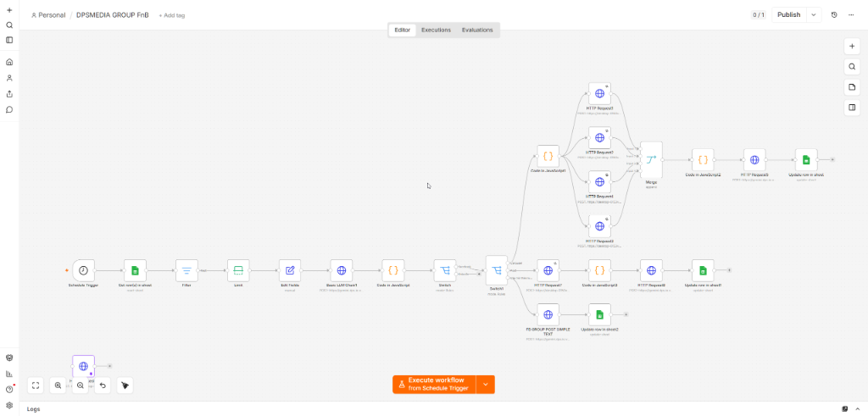Collapse the Logs bar chevron
This screenshot has width=868, height=416.
(857, 409)
